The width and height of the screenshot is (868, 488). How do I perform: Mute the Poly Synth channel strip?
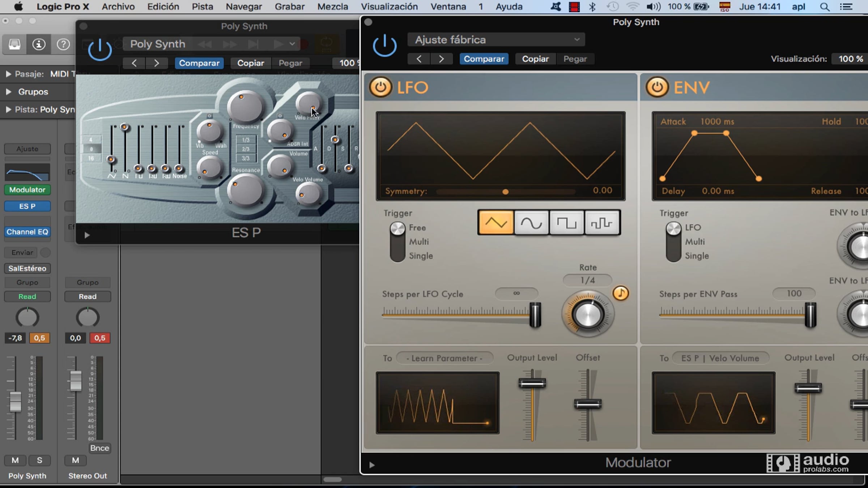(15, 460)
